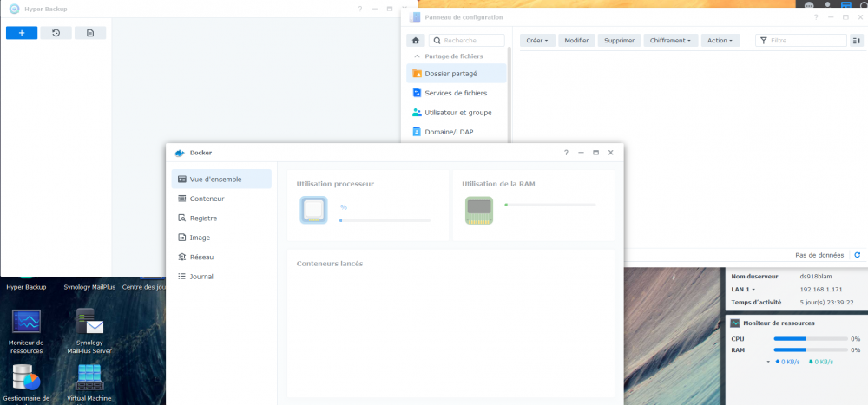Screen dimensions: 868x405
Task: Open Gestionnaire de stockage desktop icon
Action: (x=26, y=378)
